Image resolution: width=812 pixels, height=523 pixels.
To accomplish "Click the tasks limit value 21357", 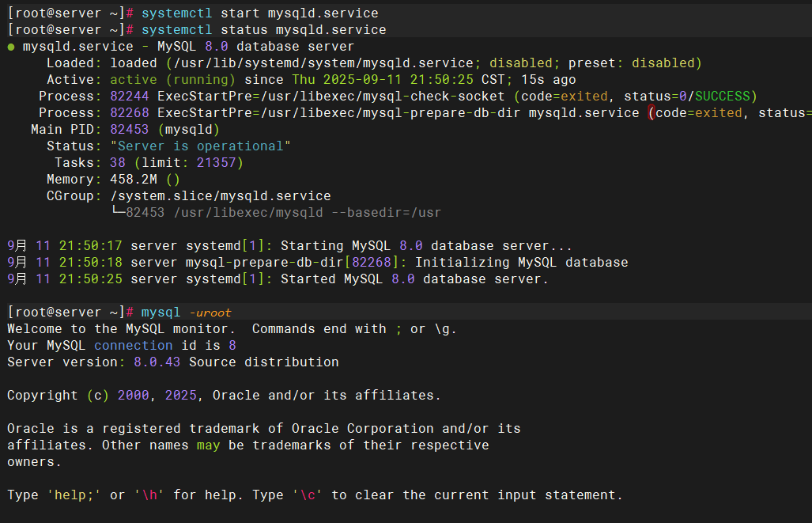I will coord(217,162).
